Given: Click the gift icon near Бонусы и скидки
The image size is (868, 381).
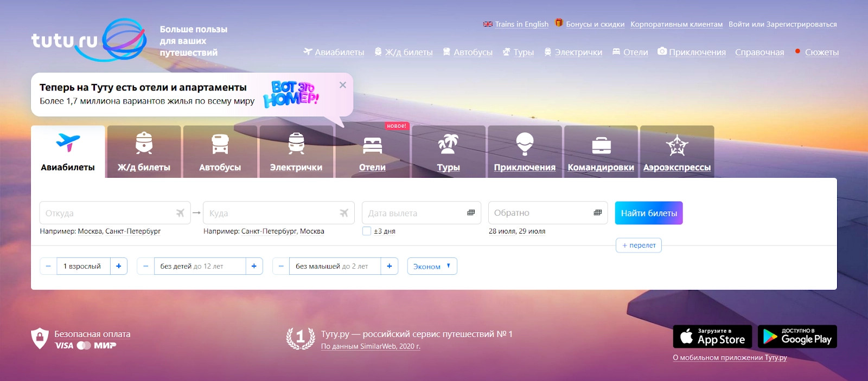Looking at the screenshot, I should coord(559,23).
